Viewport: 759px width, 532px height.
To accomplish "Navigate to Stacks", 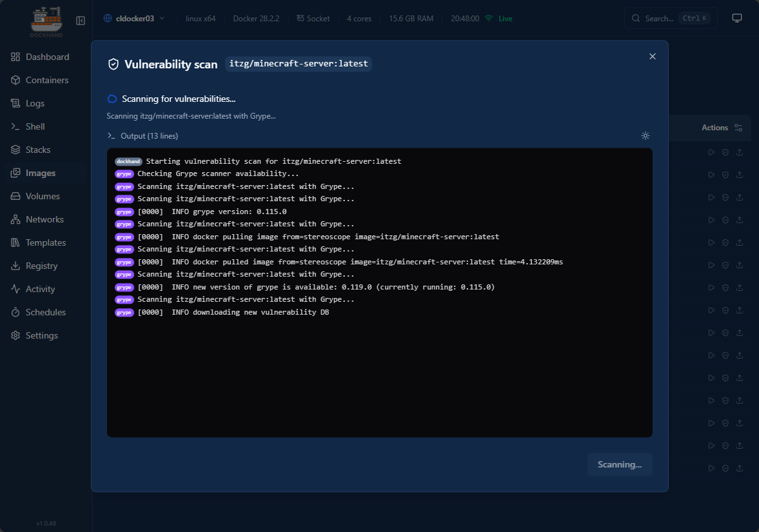I will 30,150.
